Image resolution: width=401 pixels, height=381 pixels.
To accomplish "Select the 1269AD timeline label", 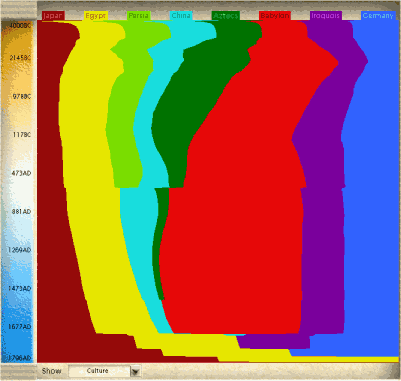I will tap(19, 250).
